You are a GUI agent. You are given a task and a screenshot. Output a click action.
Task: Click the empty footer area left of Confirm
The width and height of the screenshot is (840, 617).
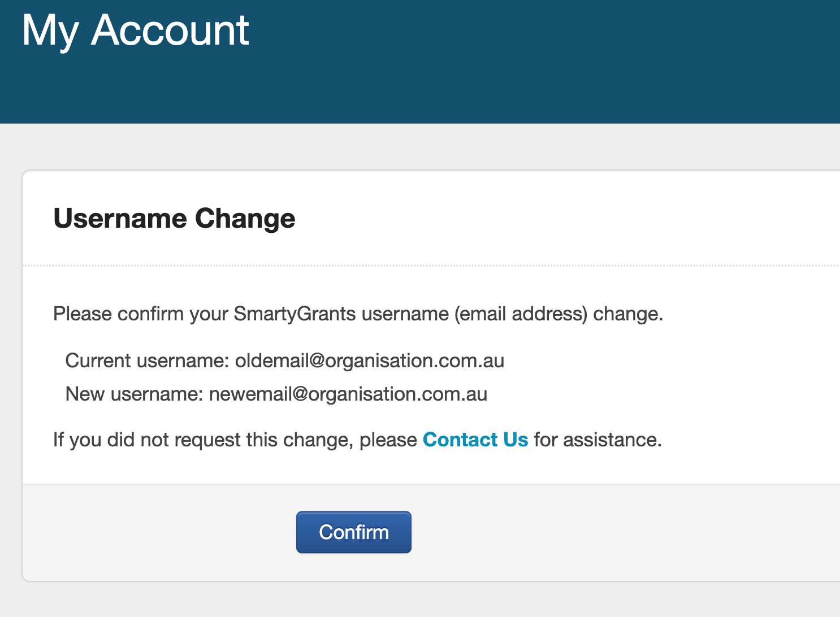[x=158, y=532]
